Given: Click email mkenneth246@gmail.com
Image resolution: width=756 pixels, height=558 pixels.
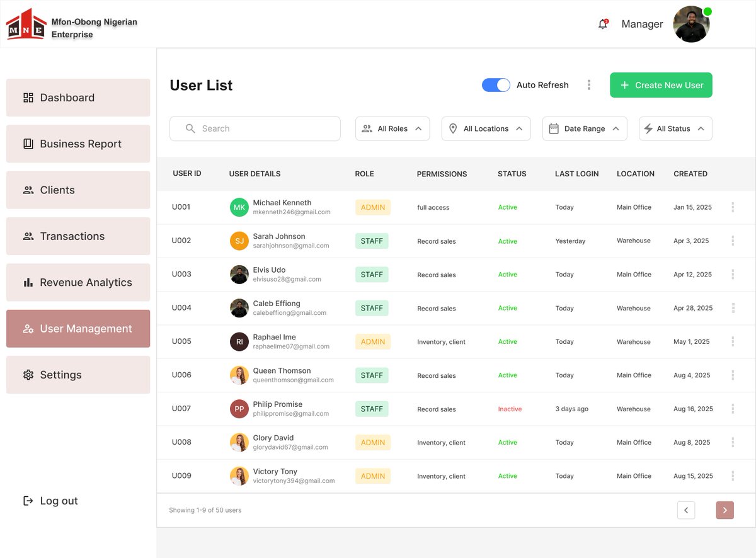Looking at the screenshot, I should (x=292, y=212).
